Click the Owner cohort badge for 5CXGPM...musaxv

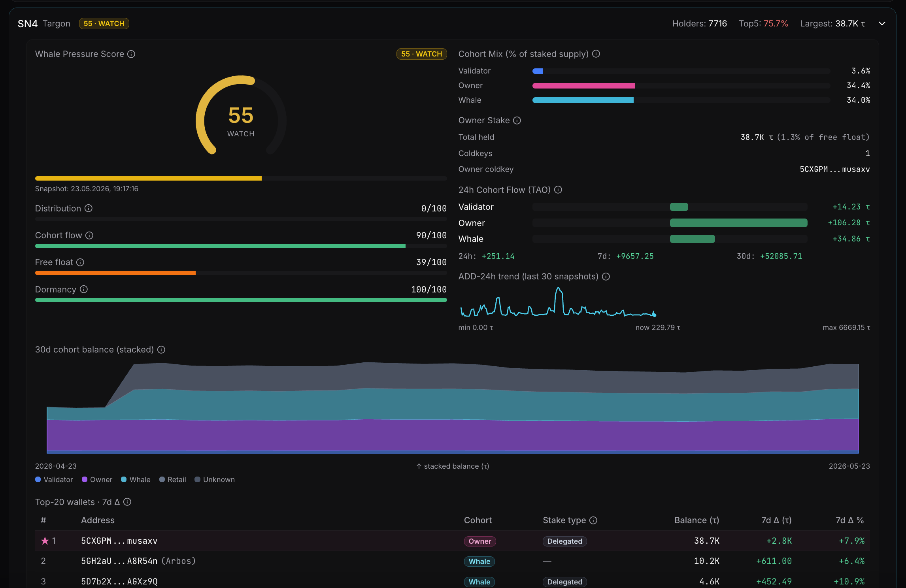[x=480, y=541]
